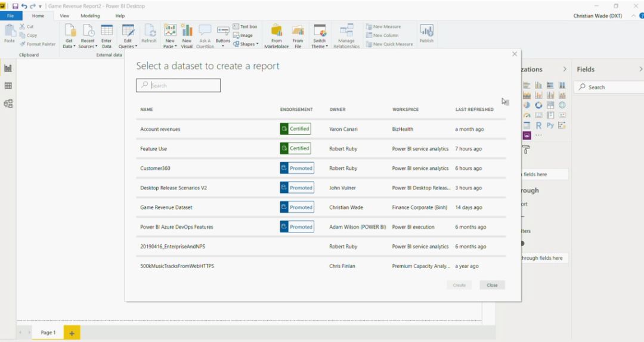Click the Help question mark icon

(x=641, y=15)
